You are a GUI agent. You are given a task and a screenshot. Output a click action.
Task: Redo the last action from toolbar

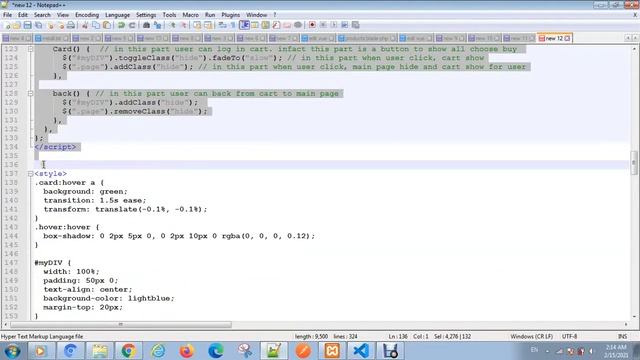tap(132, 25)
